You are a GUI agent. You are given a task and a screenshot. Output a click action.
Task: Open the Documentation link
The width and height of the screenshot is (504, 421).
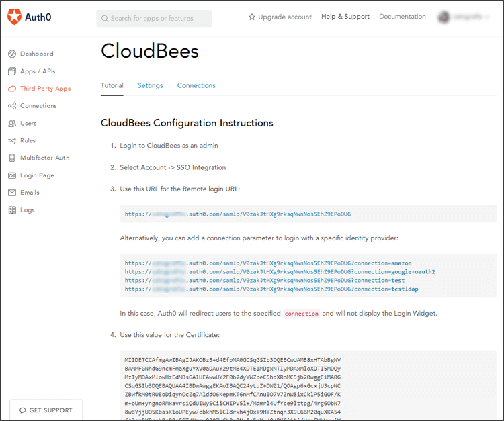(x=402, y=17)
